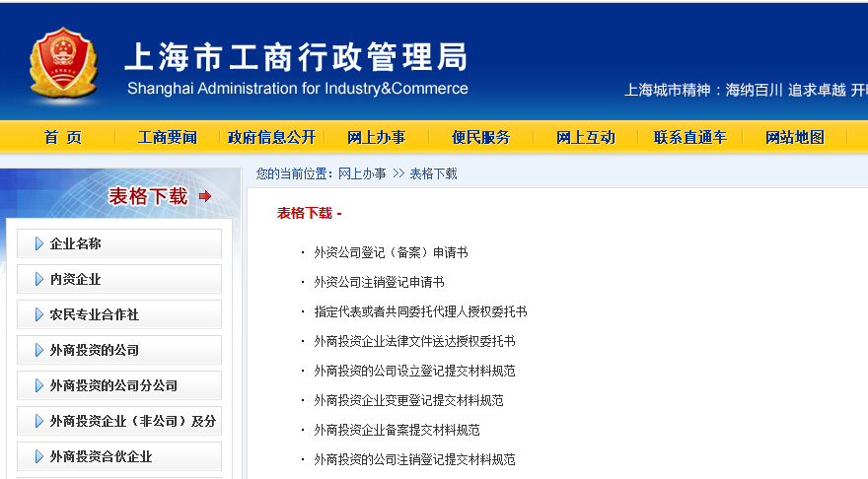868x479 pixels.
Task: Click the triangle icon next to 内资企业
Action: tap(38, 279)
